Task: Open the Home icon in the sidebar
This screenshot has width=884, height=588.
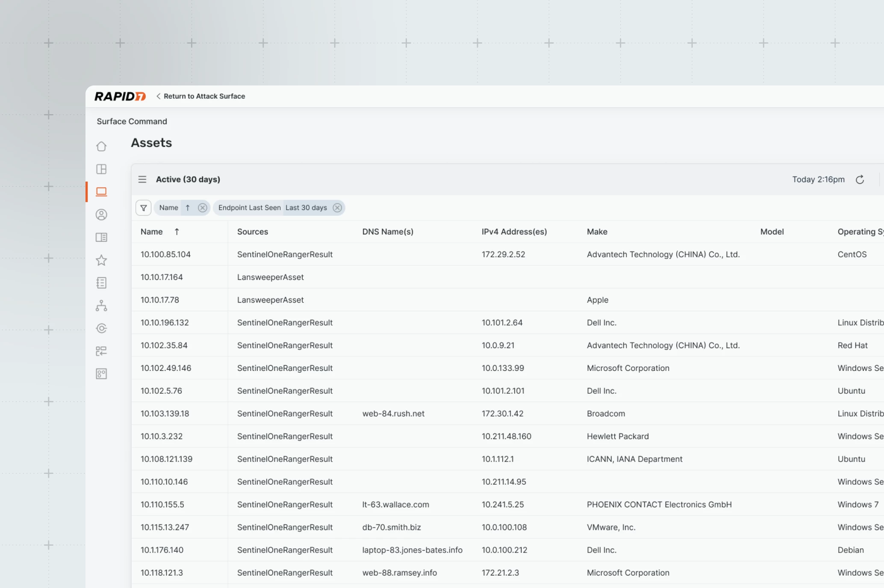Action: [101, 146]
